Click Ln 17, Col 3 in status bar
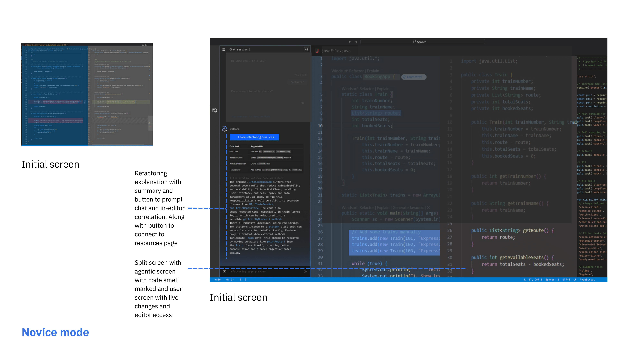The width and height of the screenshot is (644, 362). pos(533,280)
